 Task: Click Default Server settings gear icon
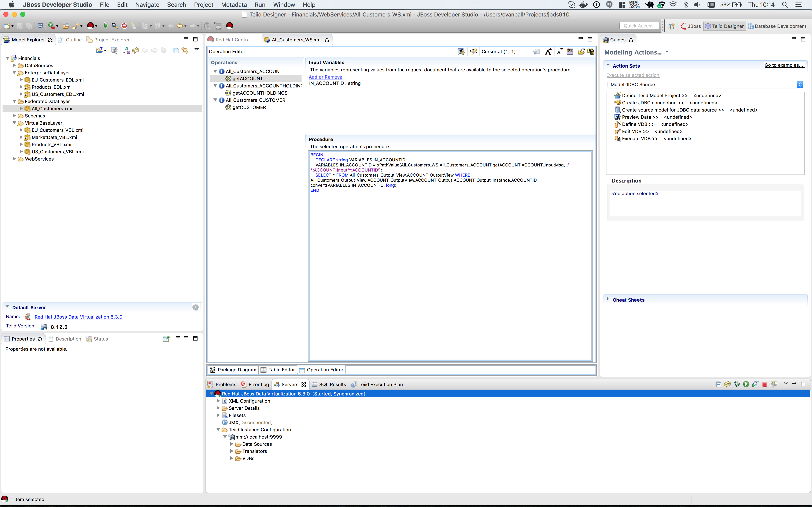[x=196, y=307]
